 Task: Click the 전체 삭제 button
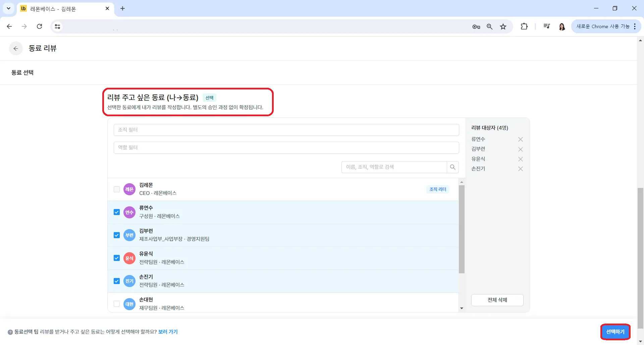tap(497, 300)
